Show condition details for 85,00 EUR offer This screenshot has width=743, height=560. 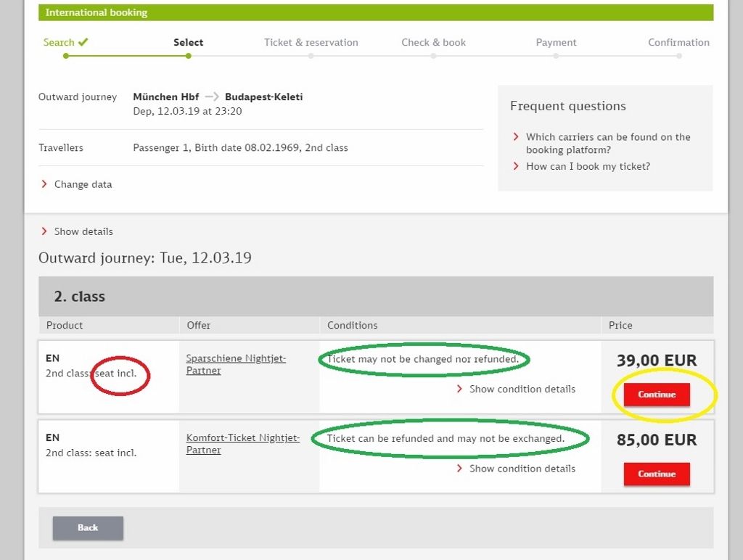[x=522, y=469]
